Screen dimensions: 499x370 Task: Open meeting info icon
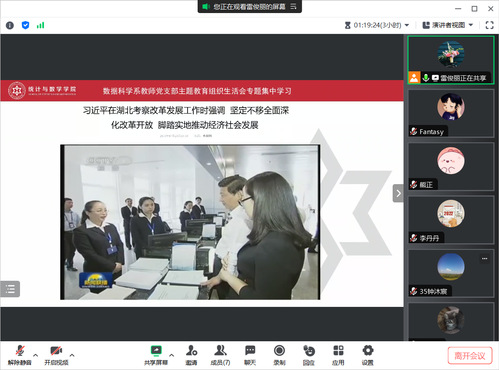click(x=10, y=25)
